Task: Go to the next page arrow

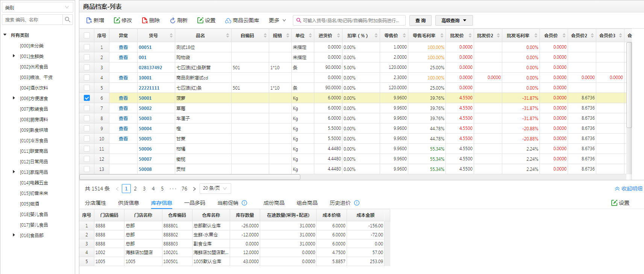Action: tap(194, 189)
